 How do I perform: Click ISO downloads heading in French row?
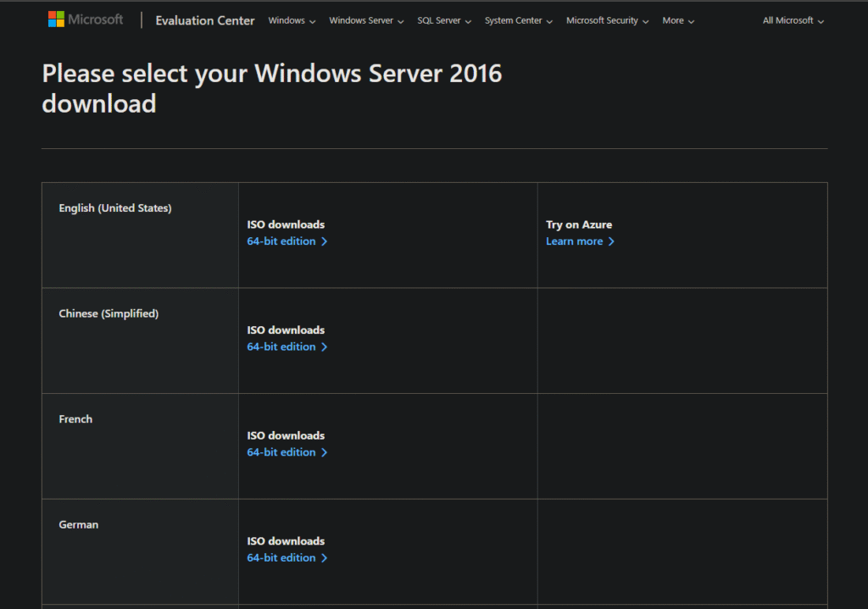click(286, 436)
